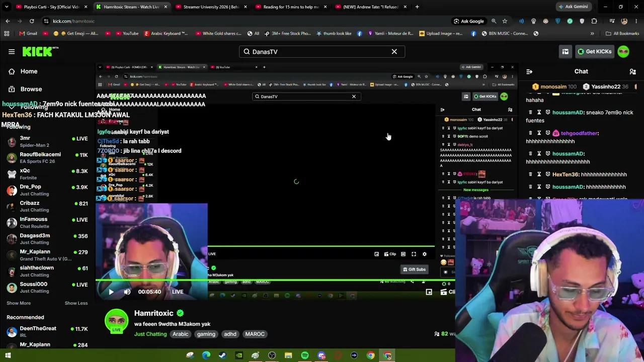Delete HexTen36's chat message
The width and height of the screenshot is (644, 362).
pos(530,174)
